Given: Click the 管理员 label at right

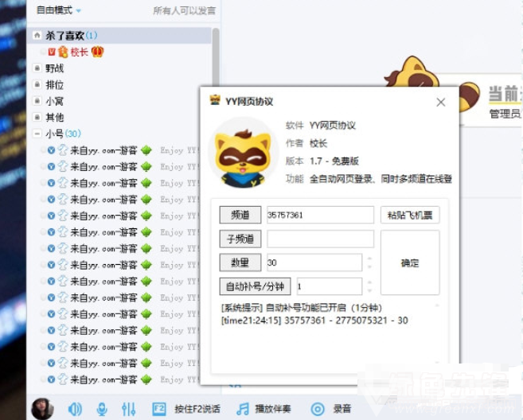Looking at the screenshot, I should click(x=505, y=114).
